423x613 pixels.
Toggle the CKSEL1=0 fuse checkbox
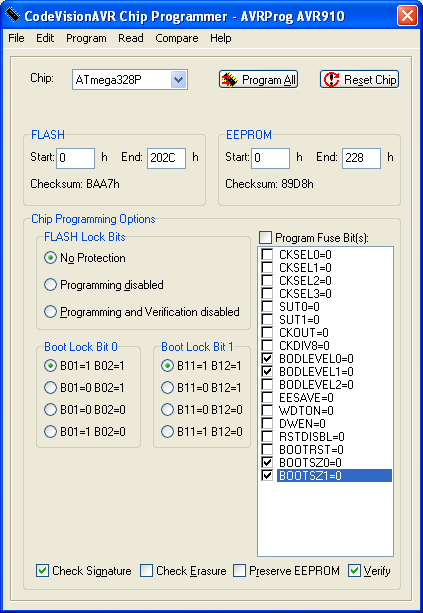coord(267,267)
